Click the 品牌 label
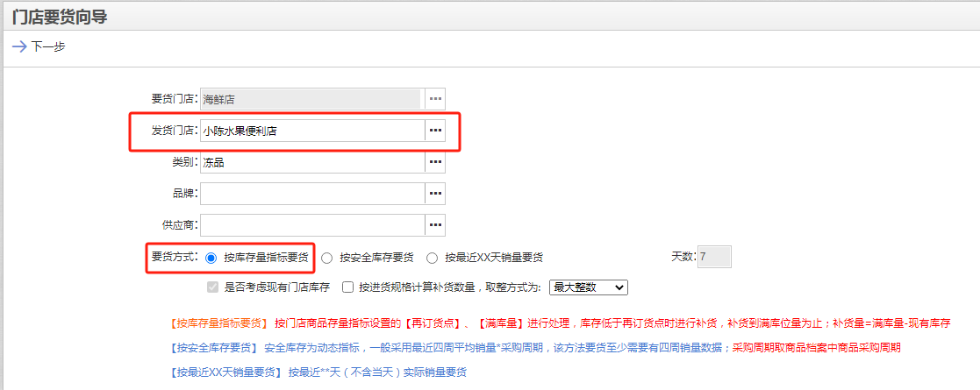This screenshot has width=980, height=390. [186, 194]
